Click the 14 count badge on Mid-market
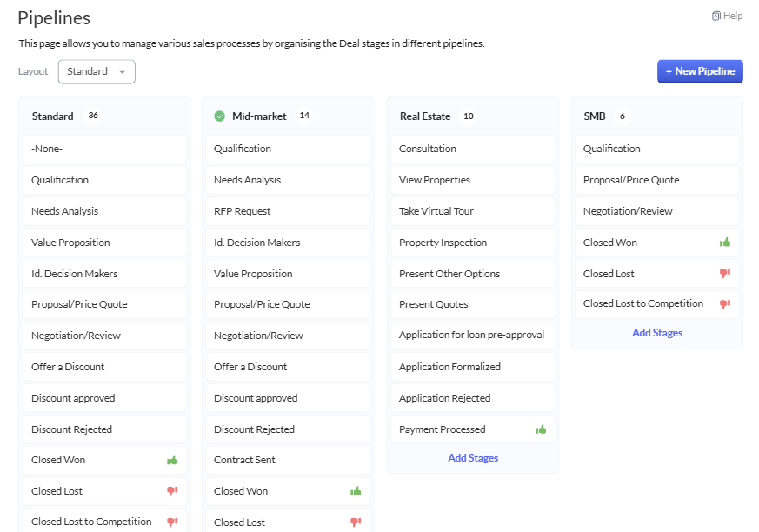This screenshot has height=532, width=759. coord(304,116)
